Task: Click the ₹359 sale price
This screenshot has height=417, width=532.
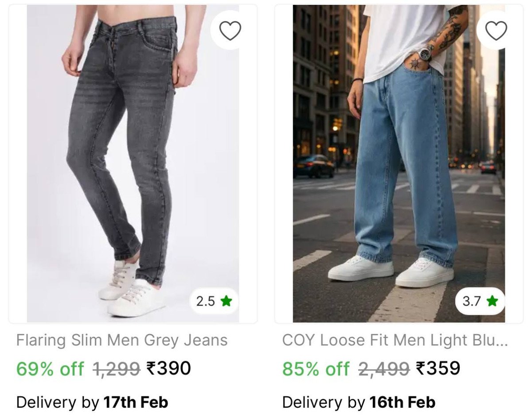Action: click(438, 368)
